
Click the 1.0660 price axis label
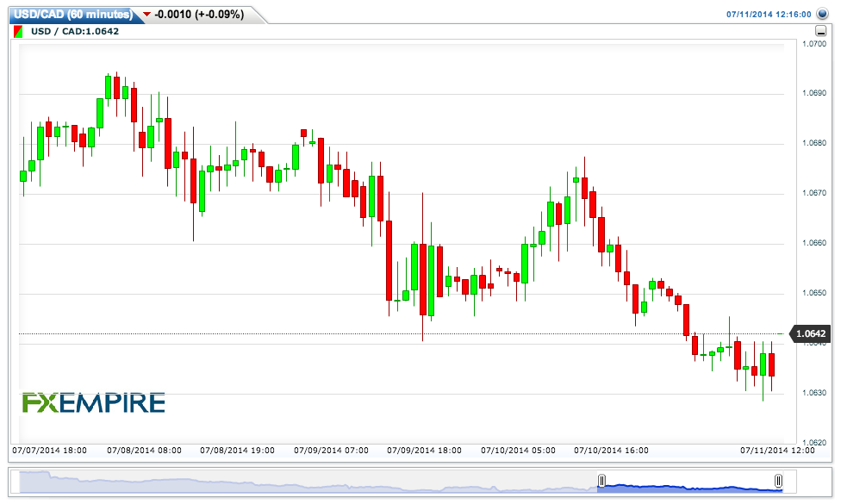pos(814,243)
